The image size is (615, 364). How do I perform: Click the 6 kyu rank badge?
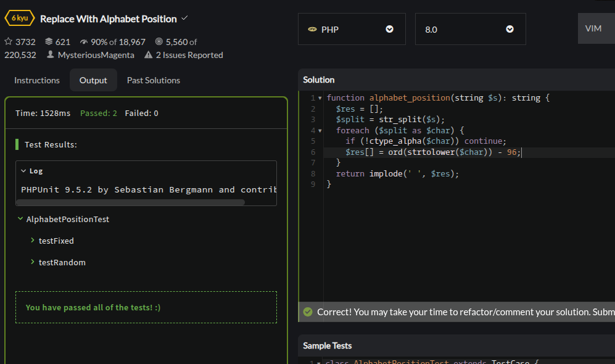point(20,19)
